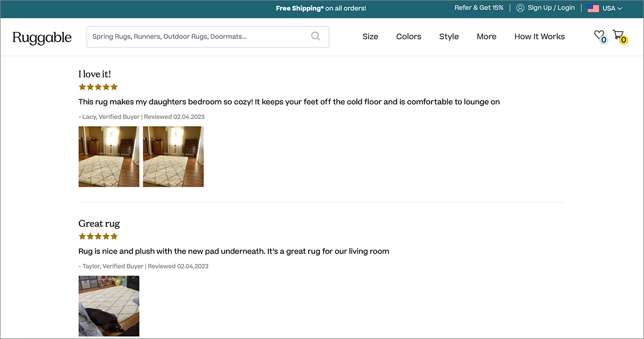Click the Free Shipping on all orders banner
Viewport: 644px width, 339px height.
[x=320, y=8]
